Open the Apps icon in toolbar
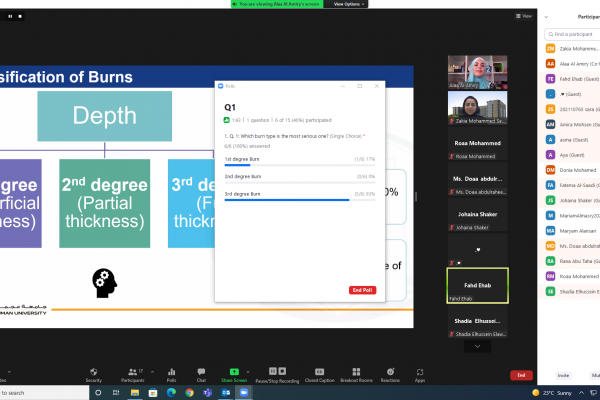Screen dimensions: 600x400 click(420, 372)
